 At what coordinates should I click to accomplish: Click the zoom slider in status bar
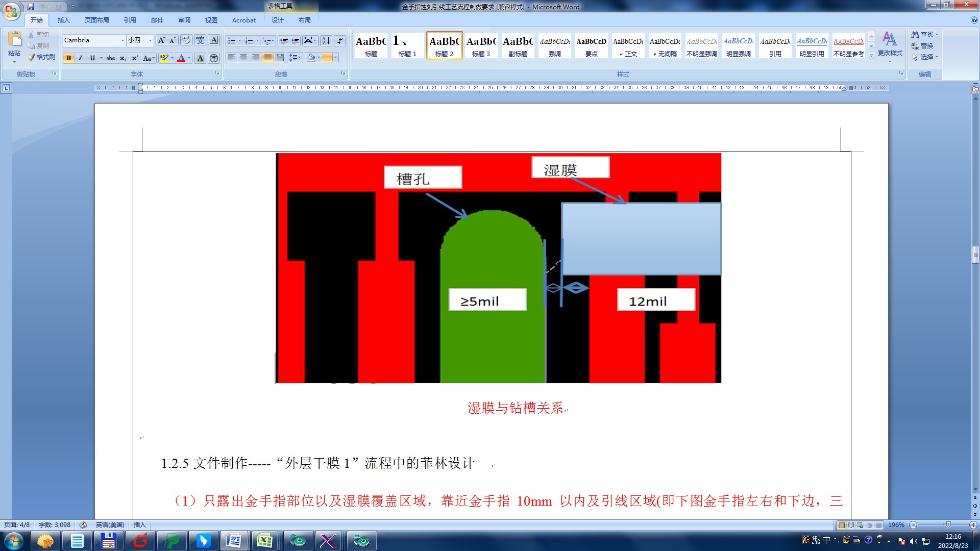[x=948, y=524]
